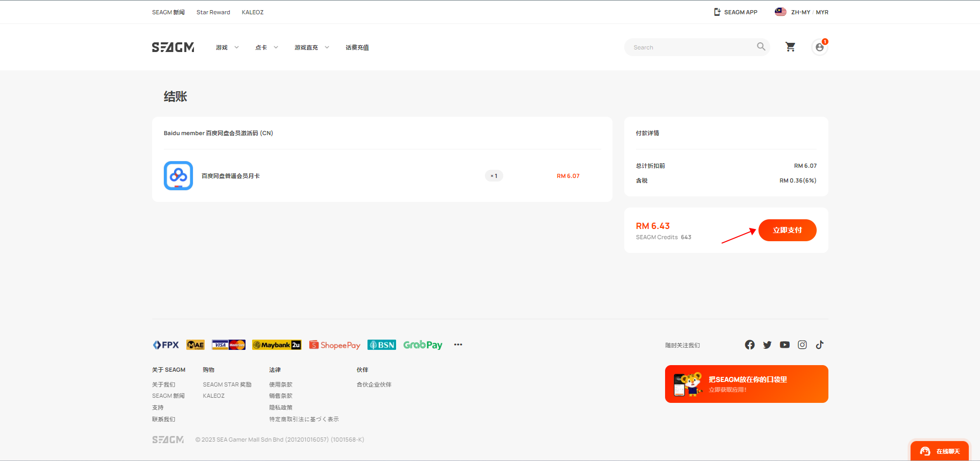Click the tax value RM 0.36(6%)
This screenshot has height=461, width=980.
[798, 181]
